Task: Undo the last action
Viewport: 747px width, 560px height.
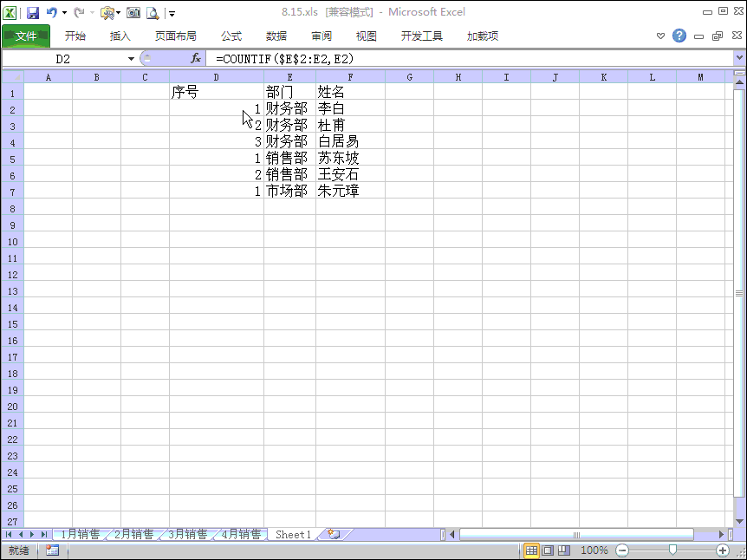Action: (x=52, y=13)
